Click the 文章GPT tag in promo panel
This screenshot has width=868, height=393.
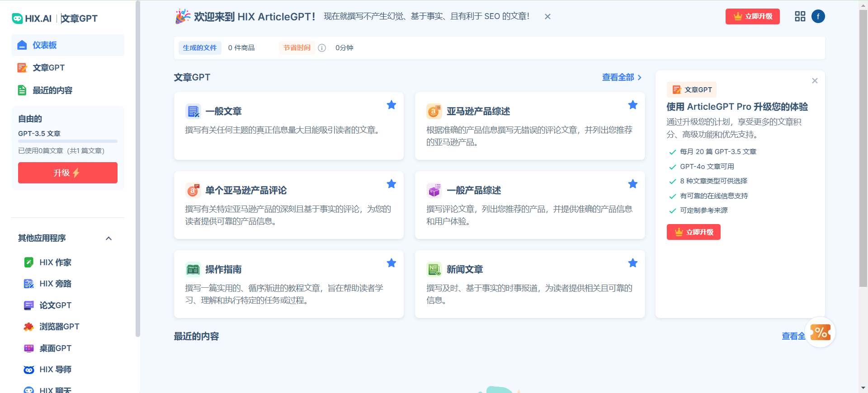[692, 89]
